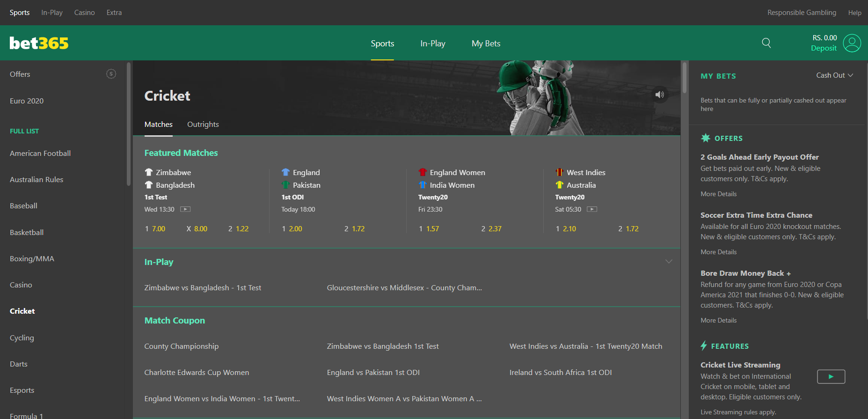This screenshot has height=419, width=868.
Task: Open Ireland vs South Africa 1st ODI
Action: (x=561, y=373)
